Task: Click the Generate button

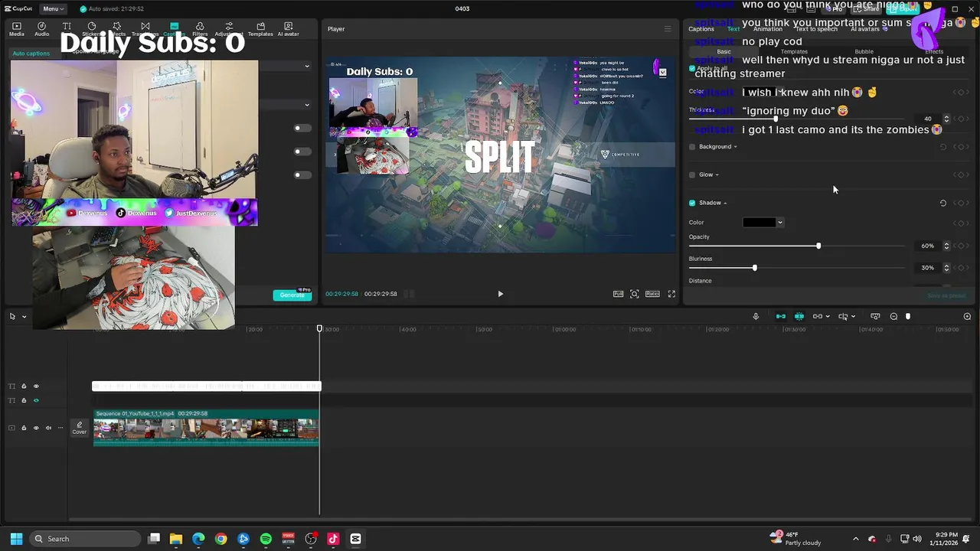Action: pos(292,295)
